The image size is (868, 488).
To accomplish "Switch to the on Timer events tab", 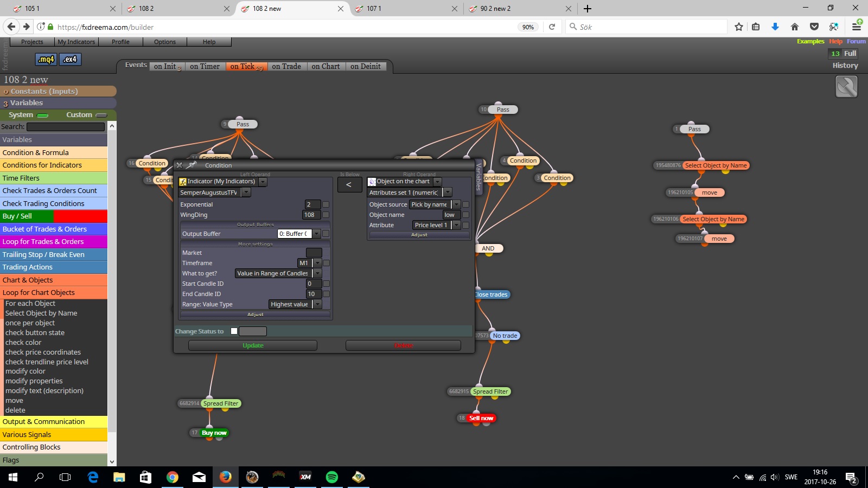I will (205, 66).
